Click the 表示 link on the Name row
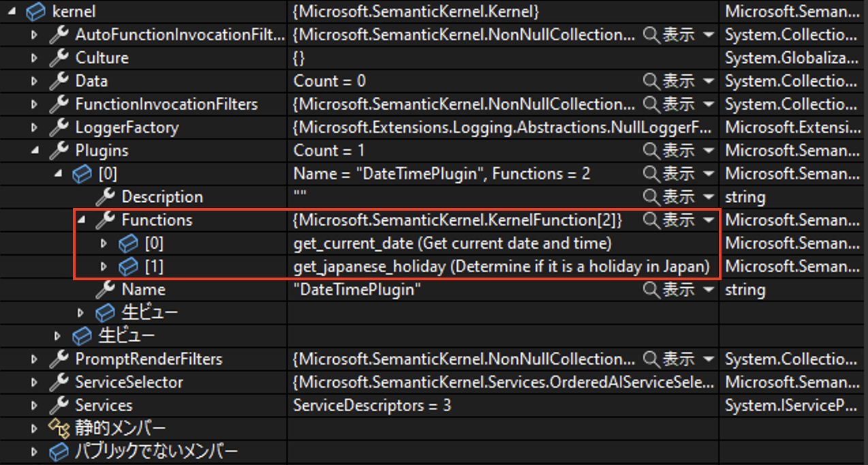 click(677, 289)
